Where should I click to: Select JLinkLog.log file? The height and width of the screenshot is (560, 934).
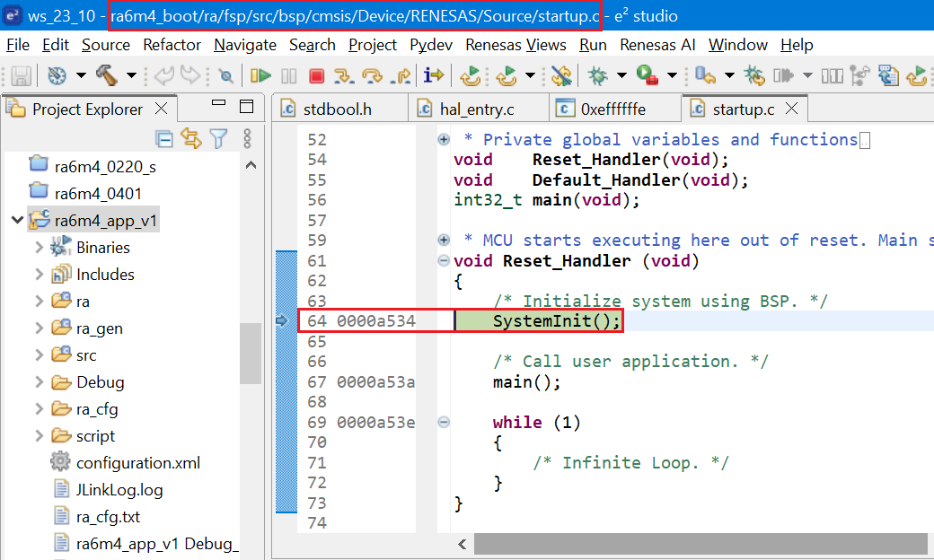tap(119, 490)
